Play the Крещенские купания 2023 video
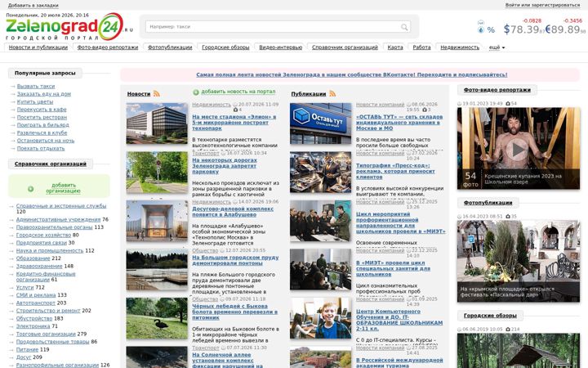Viewport: 588px width, 368px height. [x=519, y=150]
